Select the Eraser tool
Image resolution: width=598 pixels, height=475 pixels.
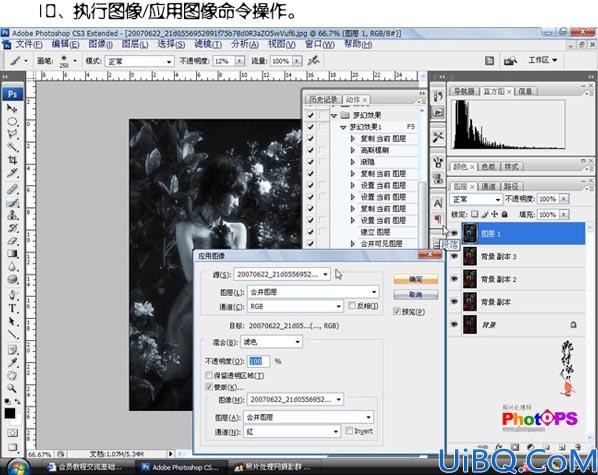click(12, 241)
